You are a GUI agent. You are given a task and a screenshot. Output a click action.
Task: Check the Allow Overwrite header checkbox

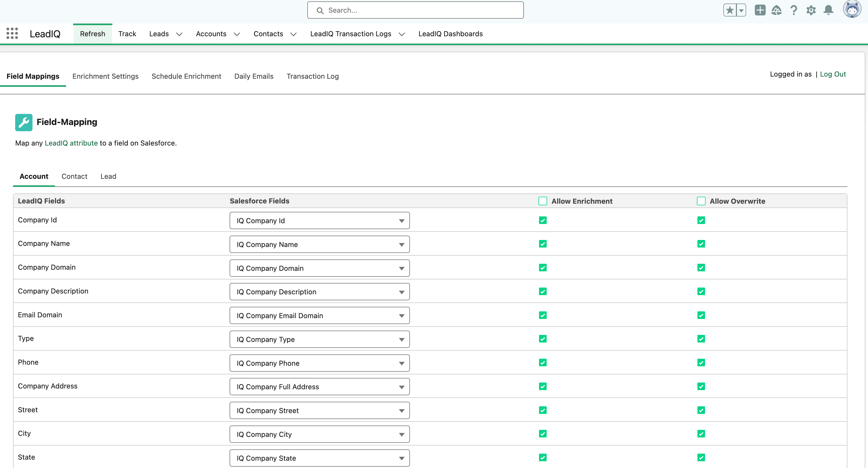[x=701, y=201]
